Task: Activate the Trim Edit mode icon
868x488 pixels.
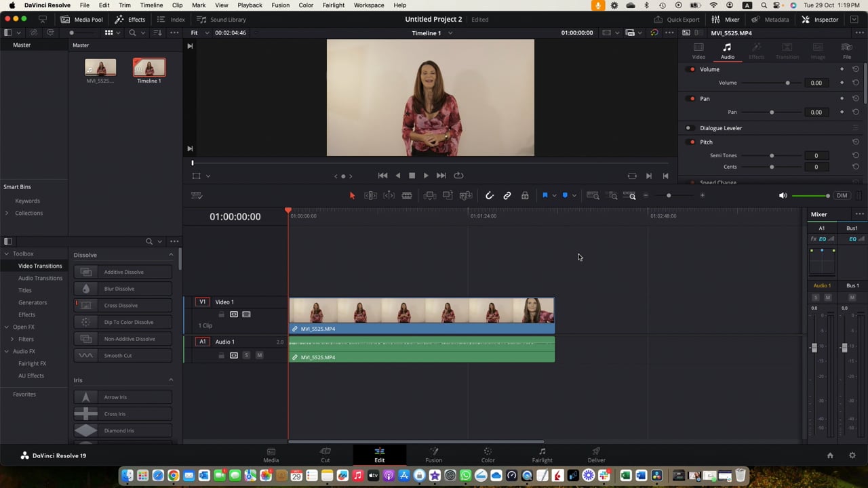Action: 370,195
